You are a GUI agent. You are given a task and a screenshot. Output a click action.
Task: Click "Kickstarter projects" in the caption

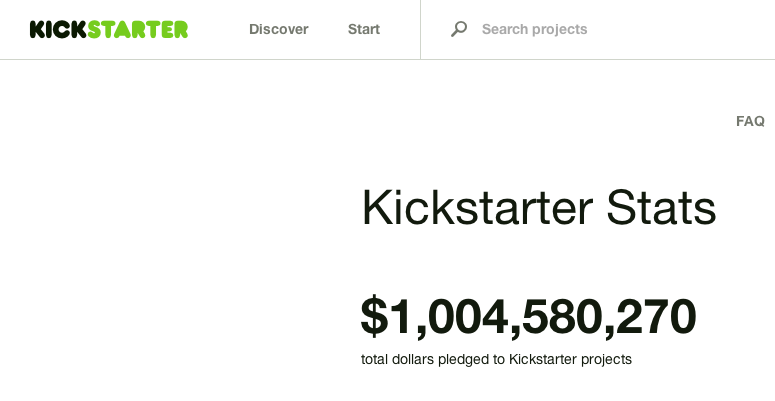570,359
